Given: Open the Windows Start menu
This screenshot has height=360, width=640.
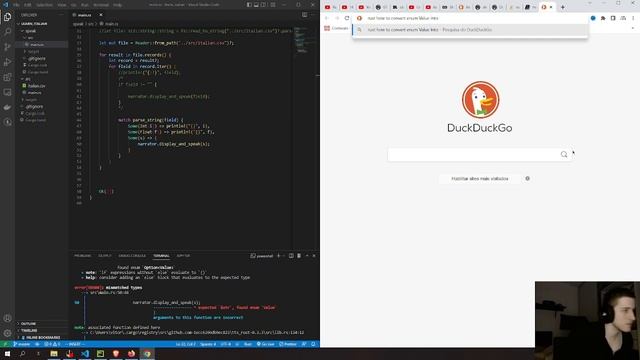Looking at the screenshot, I should [x=7, y=353].
